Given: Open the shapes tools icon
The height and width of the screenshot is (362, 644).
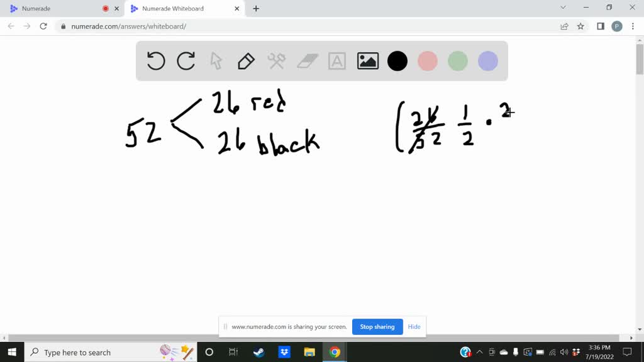Looking at the screenshot, I should [x=276, y=60].
